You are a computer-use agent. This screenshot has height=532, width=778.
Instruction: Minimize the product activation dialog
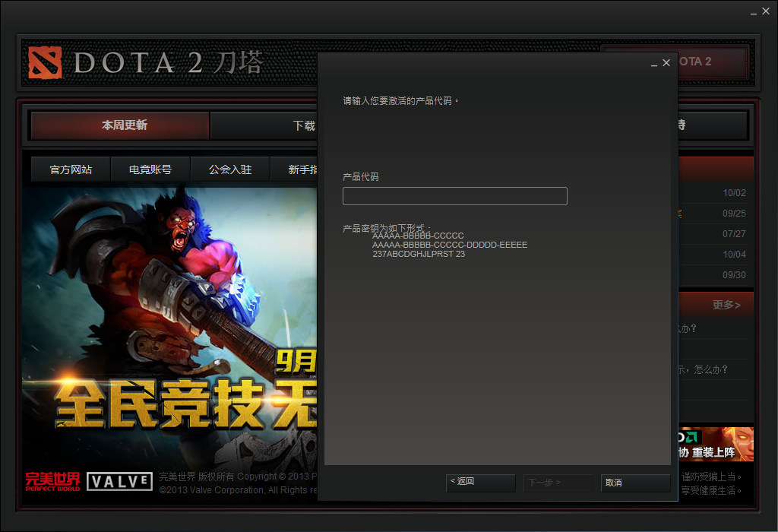pos(654,64)
